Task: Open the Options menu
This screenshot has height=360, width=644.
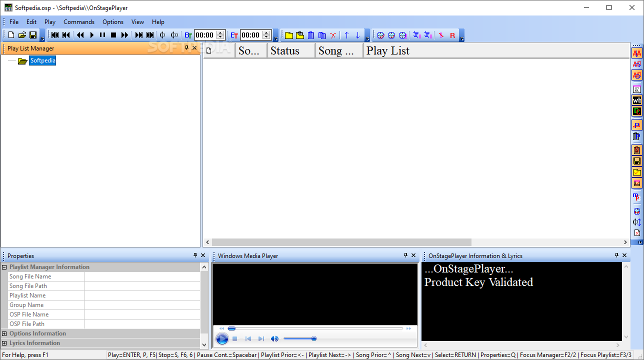Action: pyautogui.click(x=113, y=22)
